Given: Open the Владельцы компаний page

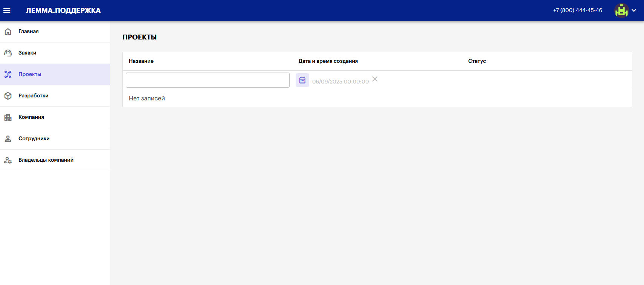Looking at the screenshot, I should [46, 160].
